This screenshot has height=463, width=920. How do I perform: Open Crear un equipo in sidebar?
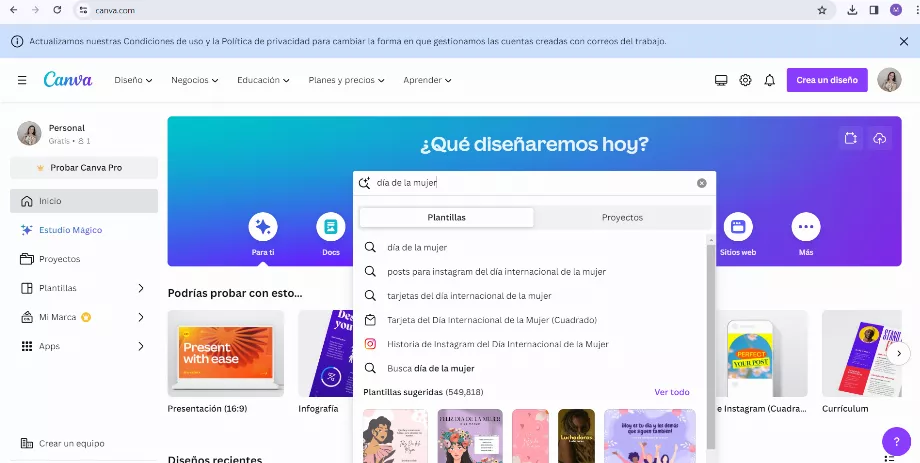(84, 444)
